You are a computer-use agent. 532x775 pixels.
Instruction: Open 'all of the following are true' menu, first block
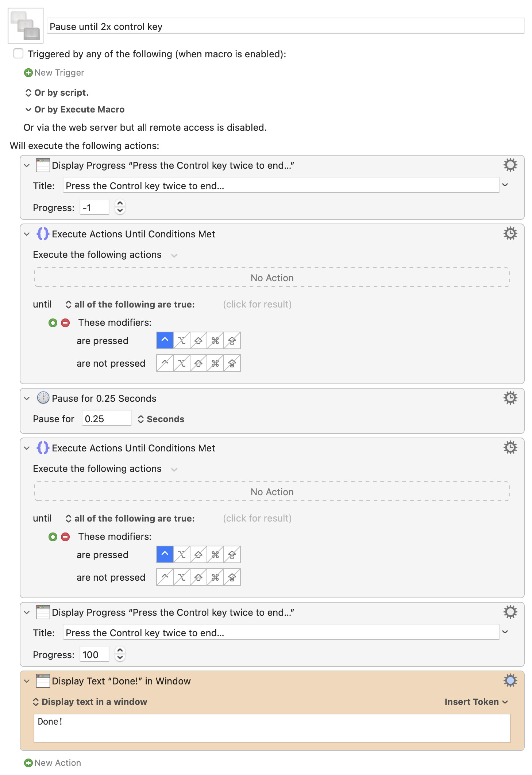click(130, 304)
